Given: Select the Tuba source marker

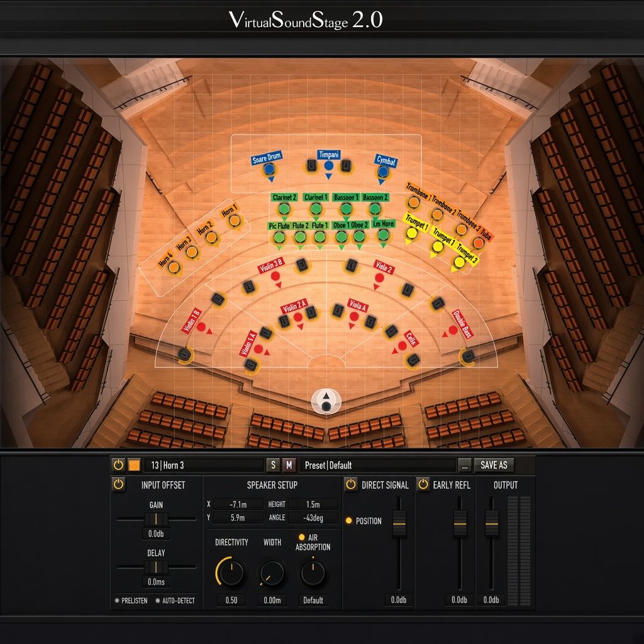Looking at the screenshot, I should (x=479, y=243).
